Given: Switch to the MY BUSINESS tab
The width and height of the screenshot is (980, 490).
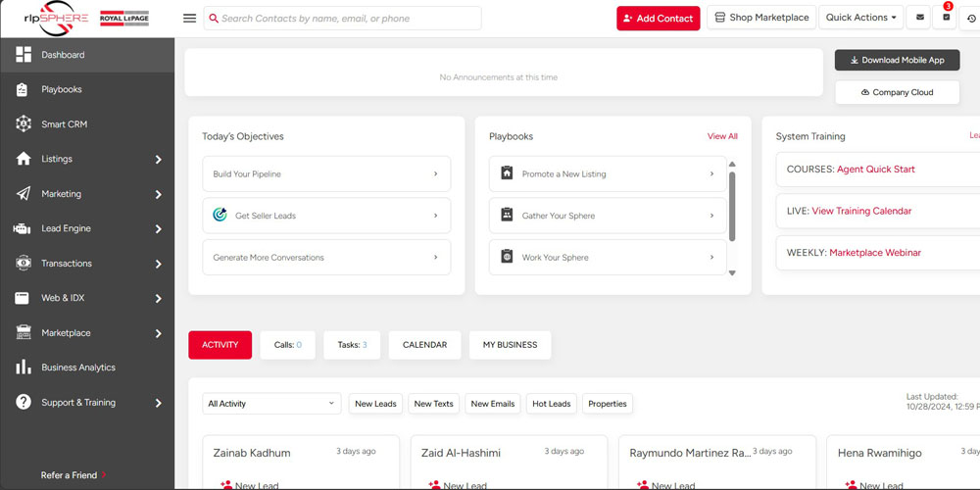Looking at the screenshot, I should pyautogui.click(x=510, y=345).
